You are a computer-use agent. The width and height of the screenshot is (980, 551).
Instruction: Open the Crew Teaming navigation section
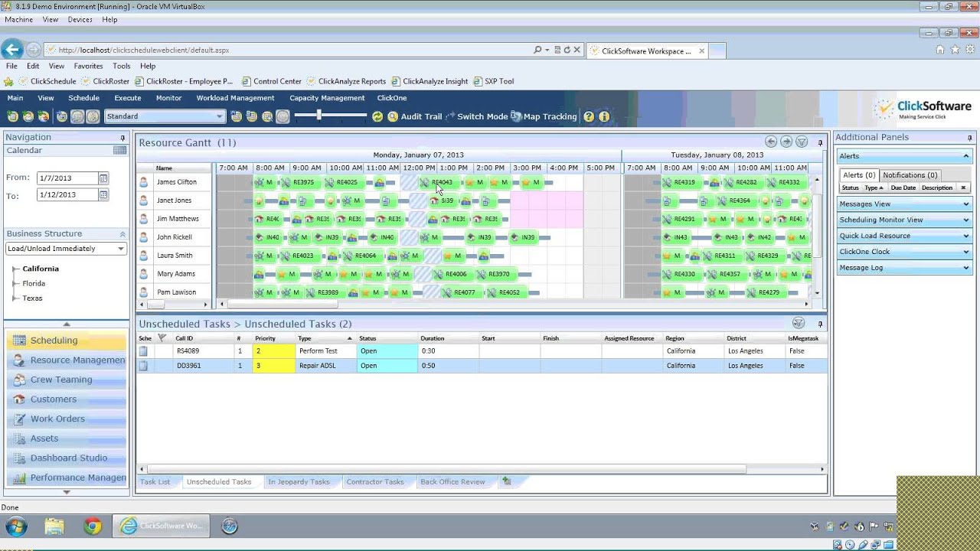[66, 380]
